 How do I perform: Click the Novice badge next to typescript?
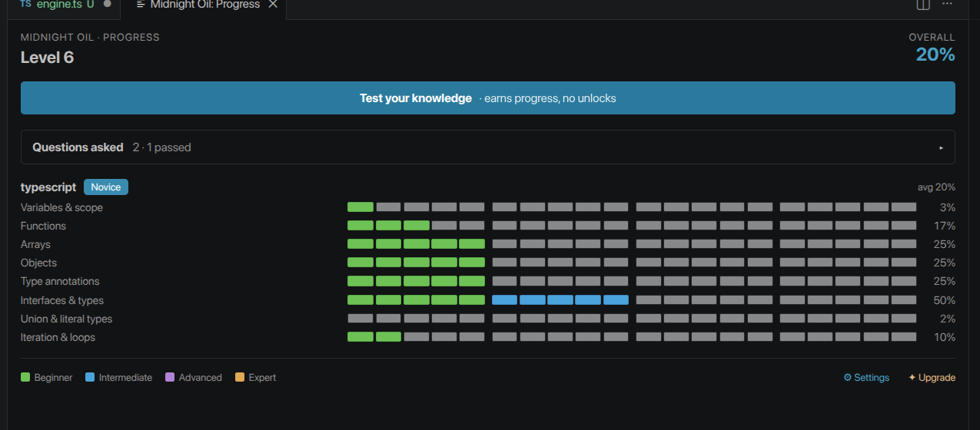(x=106, y=187)
